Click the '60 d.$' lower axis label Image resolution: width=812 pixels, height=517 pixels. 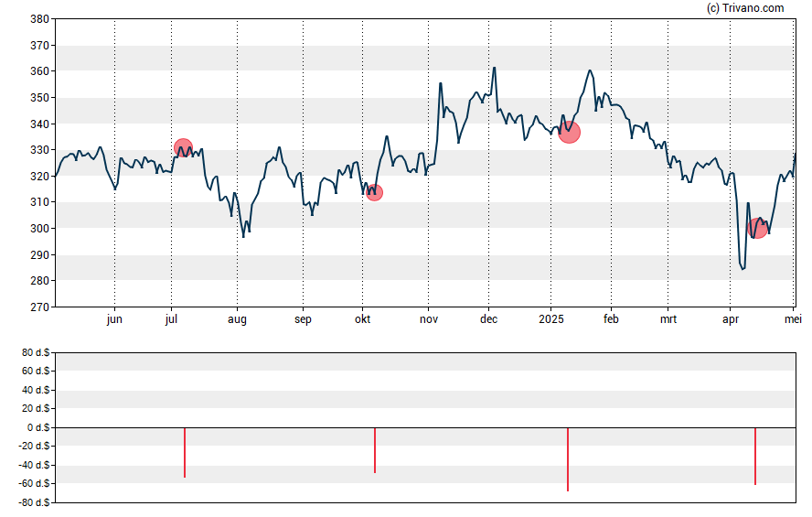tap(36, 371)
